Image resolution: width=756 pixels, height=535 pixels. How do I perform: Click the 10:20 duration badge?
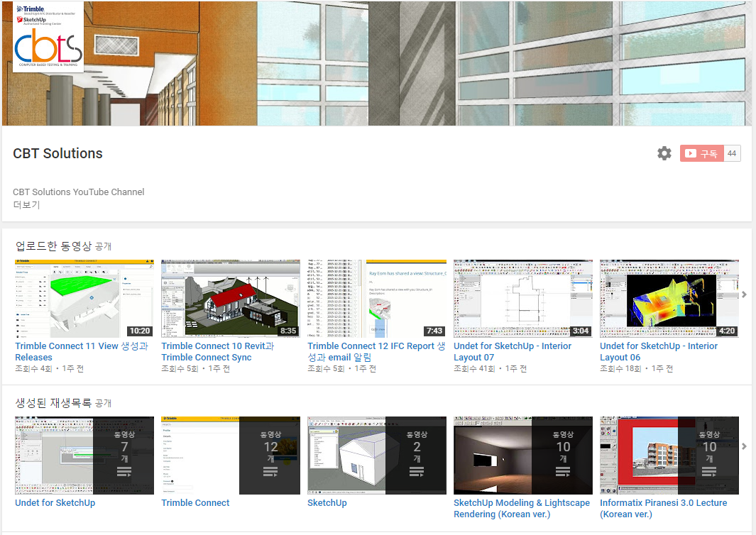(140, 331)
